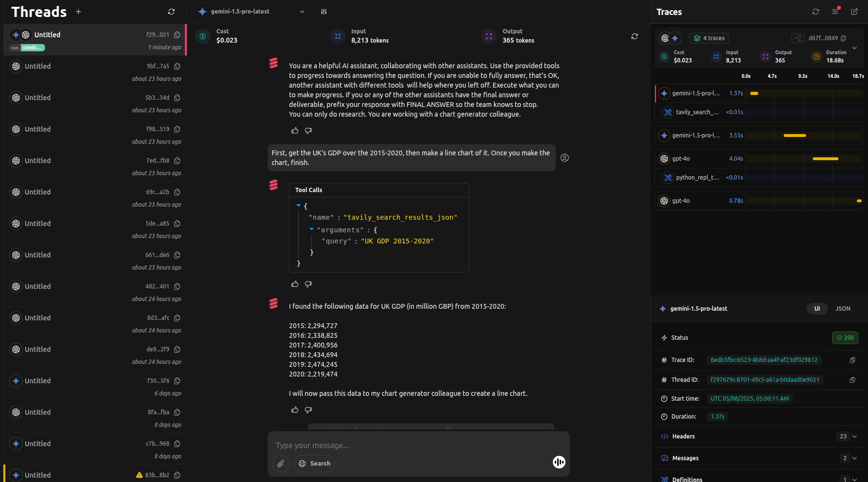Create a new thread with the plus icon

coord(78,11)
